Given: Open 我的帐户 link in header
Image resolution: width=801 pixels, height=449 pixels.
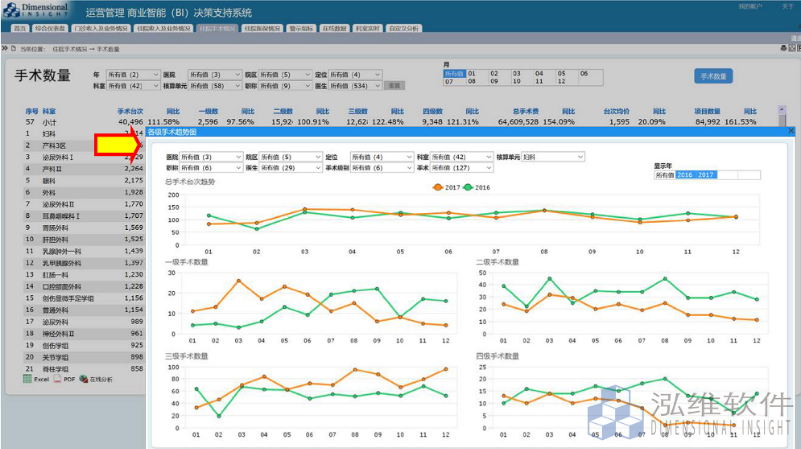Looking at the screenshot, I should (750, 6).
